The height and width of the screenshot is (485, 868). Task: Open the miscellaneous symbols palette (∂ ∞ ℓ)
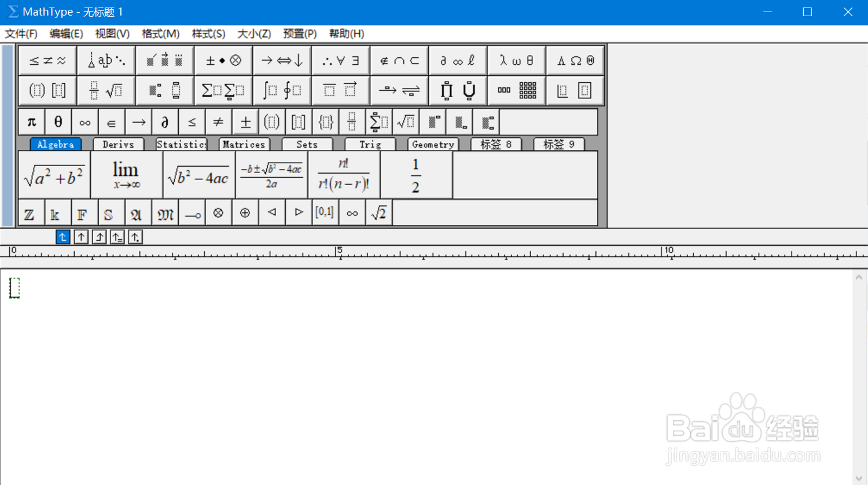point(458,60)
